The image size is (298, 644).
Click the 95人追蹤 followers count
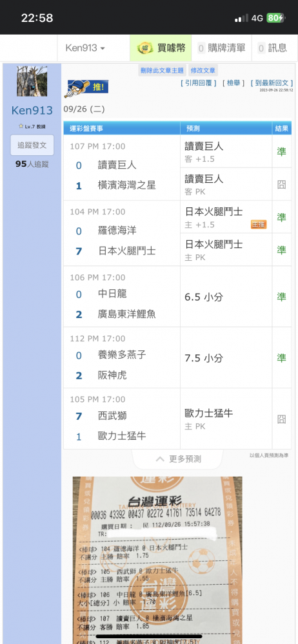32,164
